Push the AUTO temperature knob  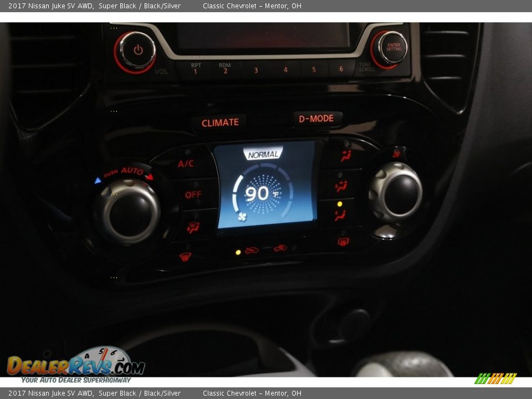point(130,212)
